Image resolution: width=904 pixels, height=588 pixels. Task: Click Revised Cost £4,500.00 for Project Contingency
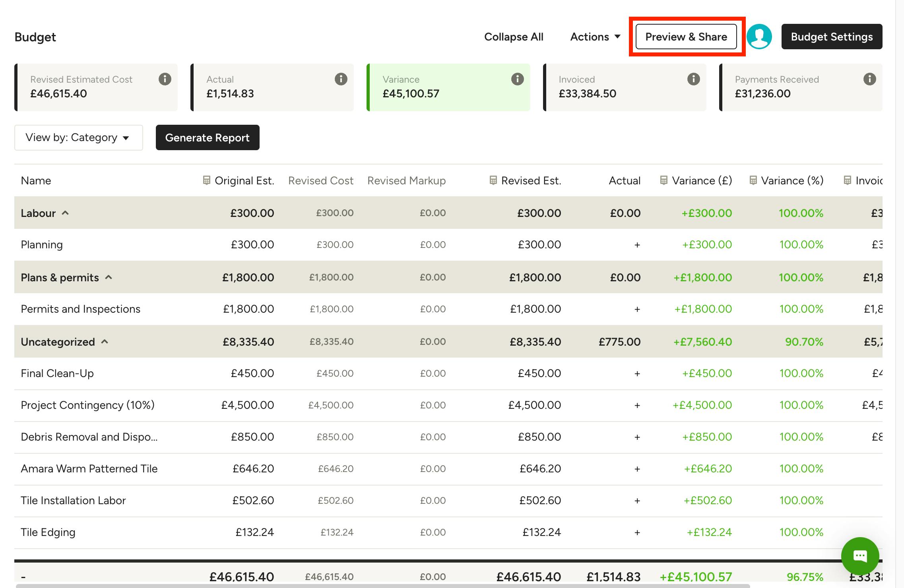(331, 405)
